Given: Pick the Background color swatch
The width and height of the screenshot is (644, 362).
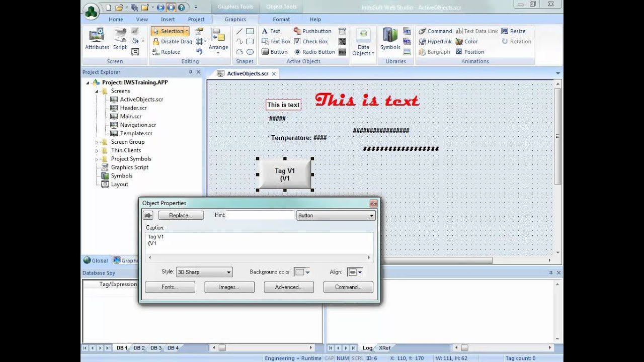Looking at the screenshot, I should click(x=302, y=272).
